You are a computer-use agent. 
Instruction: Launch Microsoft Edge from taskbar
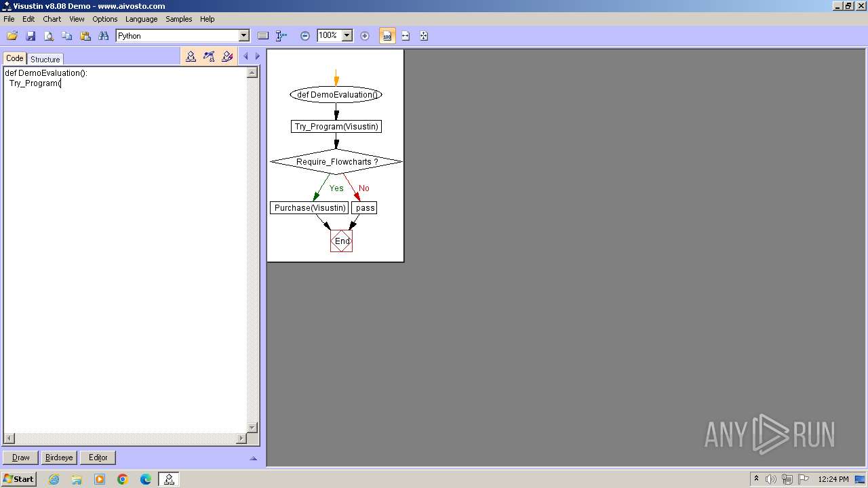pyautogui.click(x=146, y=479)
